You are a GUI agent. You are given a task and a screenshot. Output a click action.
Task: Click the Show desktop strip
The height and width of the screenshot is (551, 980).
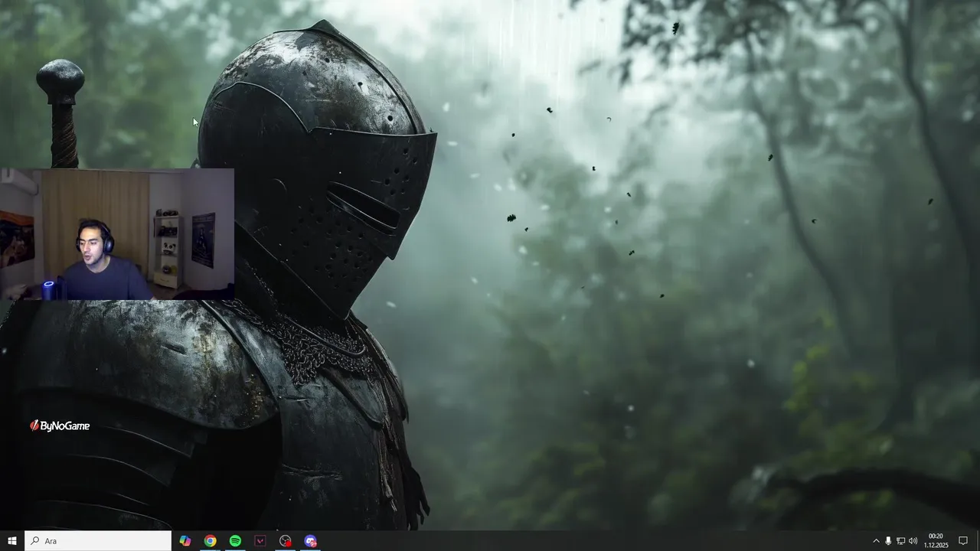coord(978,541)
